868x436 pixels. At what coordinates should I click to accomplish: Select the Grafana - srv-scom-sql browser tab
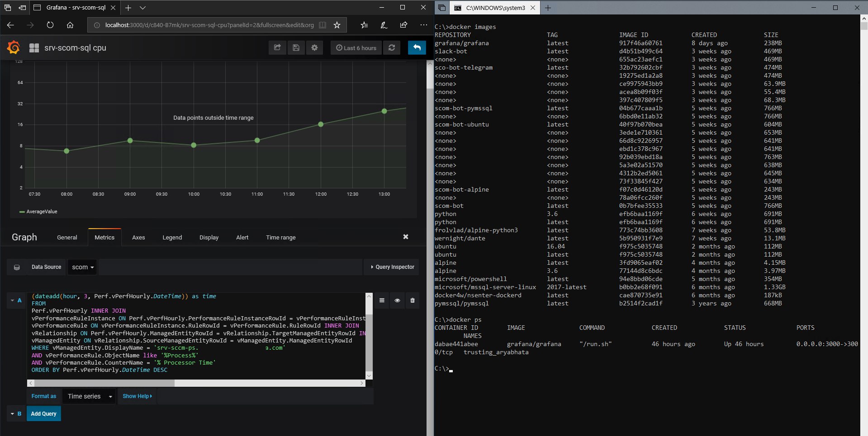(x=75, y=8)
